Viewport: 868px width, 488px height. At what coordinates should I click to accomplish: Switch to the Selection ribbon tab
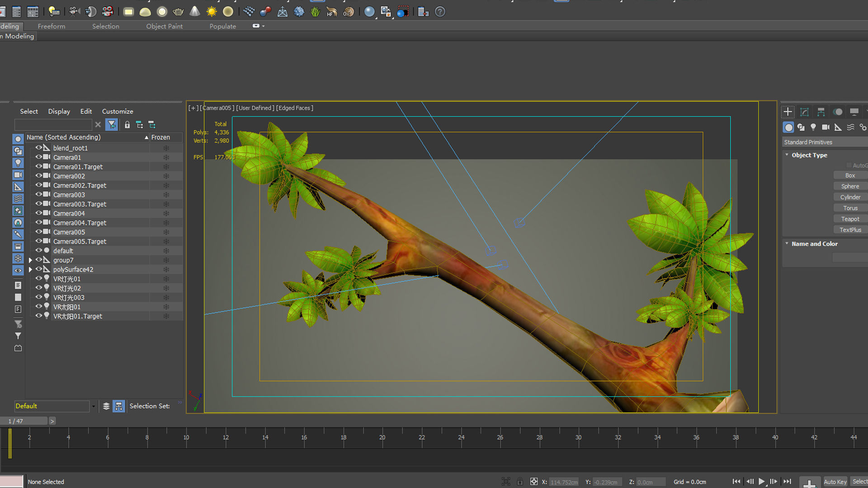(106, 26)
